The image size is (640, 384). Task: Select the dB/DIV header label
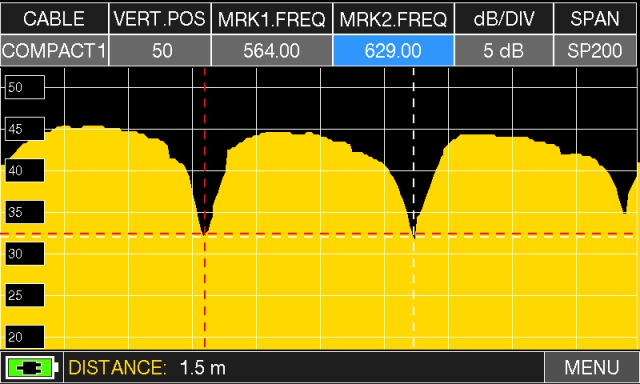[x=504, y=18]
